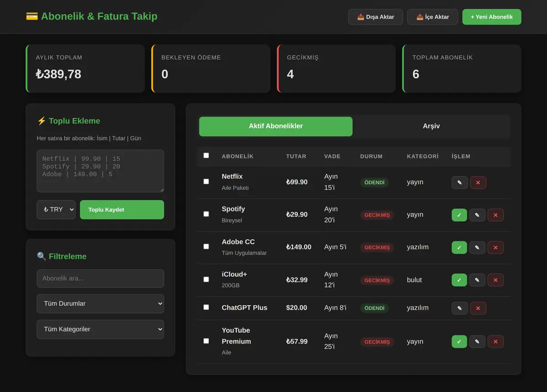
Task: Click the AYLIK TOPLAM value ₺389,78
Action: 58,74
